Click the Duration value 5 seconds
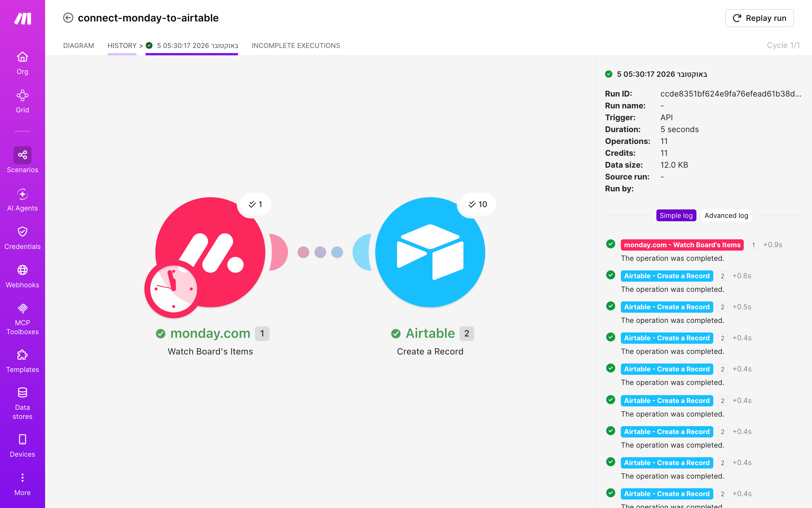This screenshot has height=508, width=812. tap(679, 129)
